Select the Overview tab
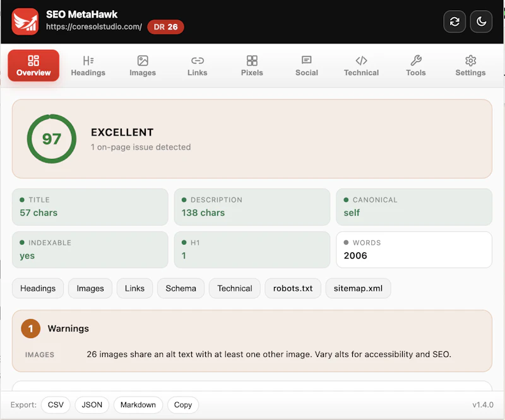Screen dimensions: 505x420 (33, 66)
